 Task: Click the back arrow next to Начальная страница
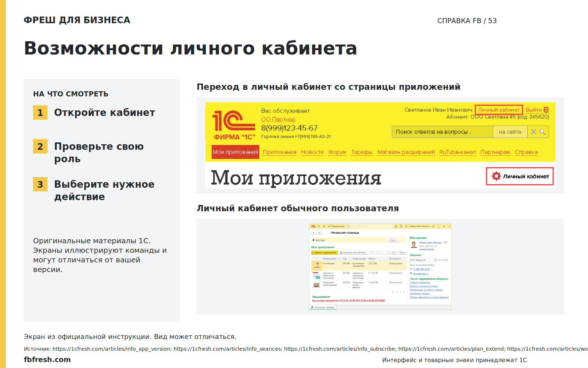pos(314,233)
